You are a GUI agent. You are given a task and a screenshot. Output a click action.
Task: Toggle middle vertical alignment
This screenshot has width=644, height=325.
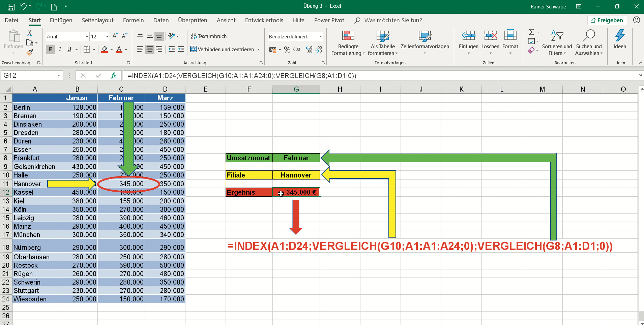(150, 36)
